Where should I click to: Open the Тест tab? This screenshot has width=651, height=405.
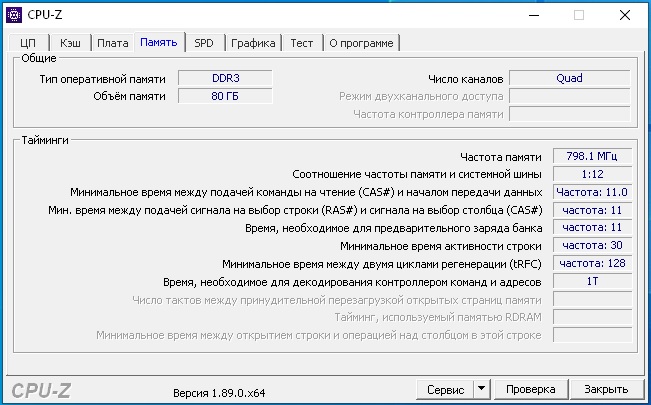(x=302, y=43)
